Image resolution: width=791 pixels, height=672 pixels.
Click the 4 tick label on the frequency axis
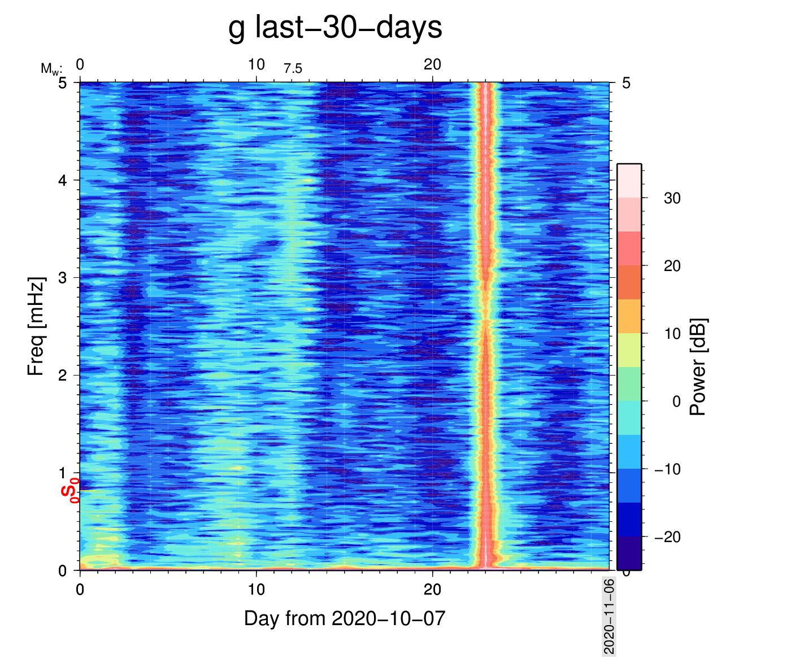tap(62, 181)
